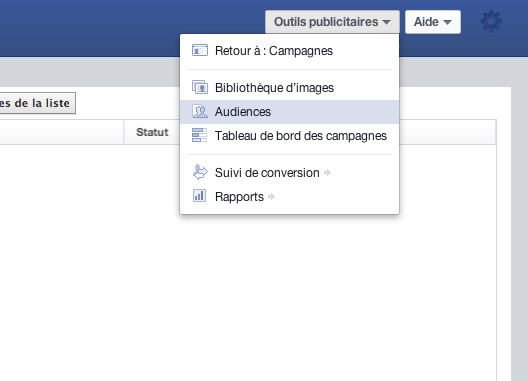Open Tableau de bord des campagnes
This screenshot has width=528, height=381.
pyautogui.click(x=290, y=136)
